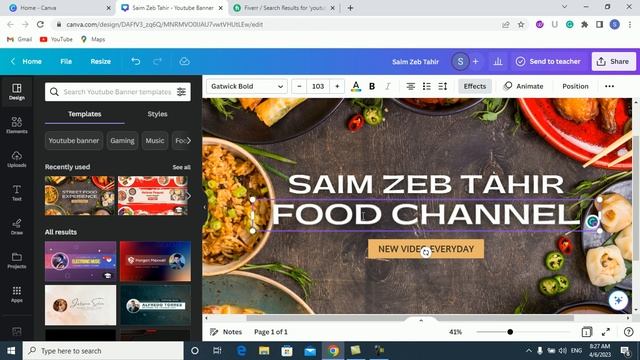Viewport: 640px width, 360px height.
Task: Open the Chrome tab search dropdown
Action: click(564, 7)
